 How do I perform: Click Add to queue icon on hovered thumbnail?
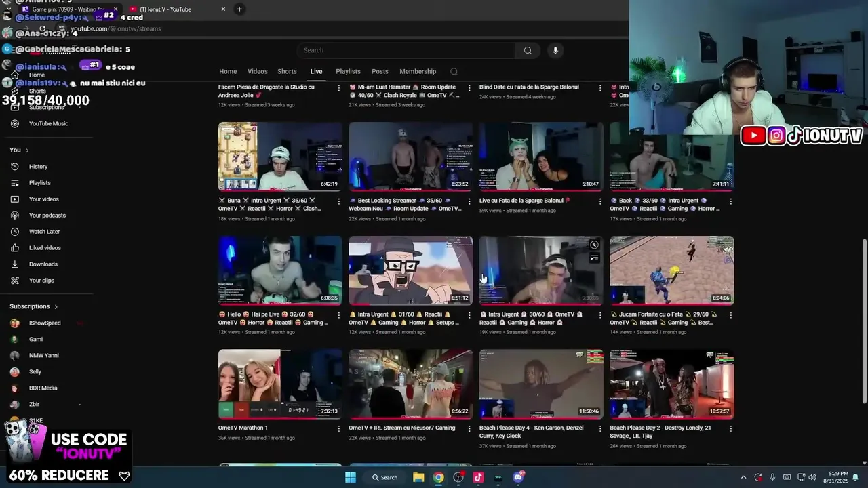[594, 258]
